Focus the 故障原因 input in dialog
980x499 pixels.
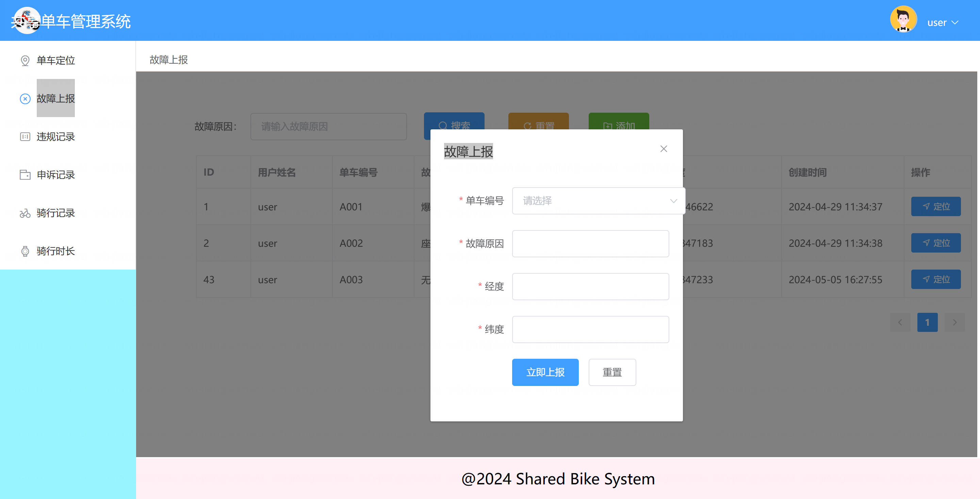click(x=590, y=244)
